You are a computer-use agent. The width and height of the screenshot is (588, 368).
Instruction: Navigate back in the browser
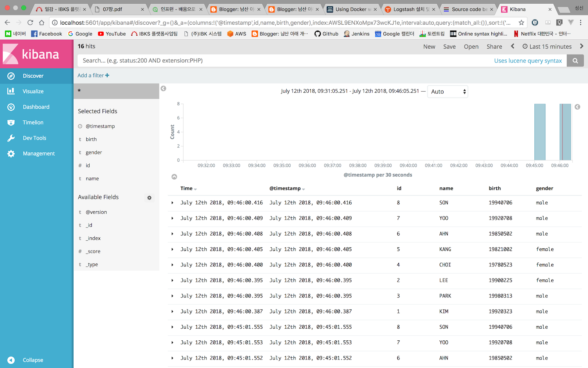point(7,22)
